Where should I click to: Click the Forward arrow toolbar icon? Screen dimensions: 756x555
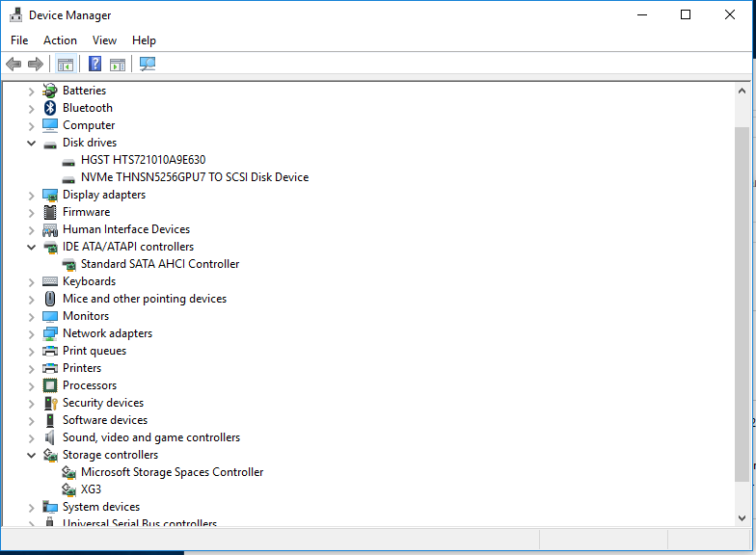click(35, 64)
